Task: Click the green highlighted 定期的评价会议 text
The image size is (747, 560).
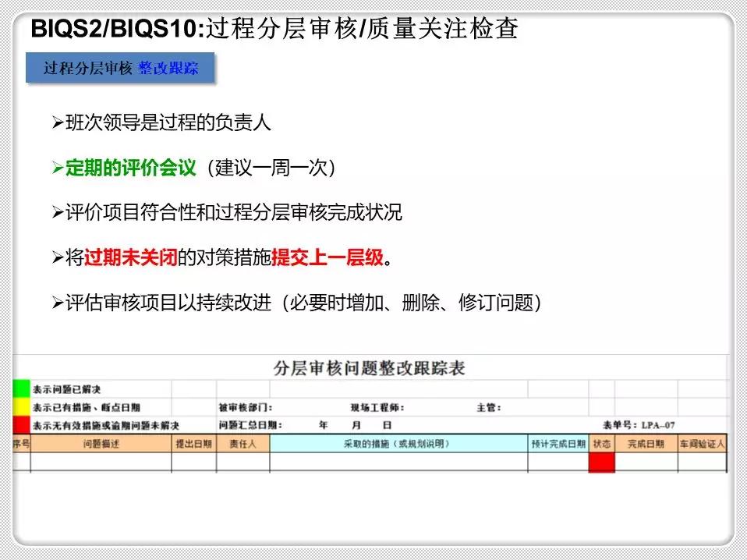Action: [128, 167]
